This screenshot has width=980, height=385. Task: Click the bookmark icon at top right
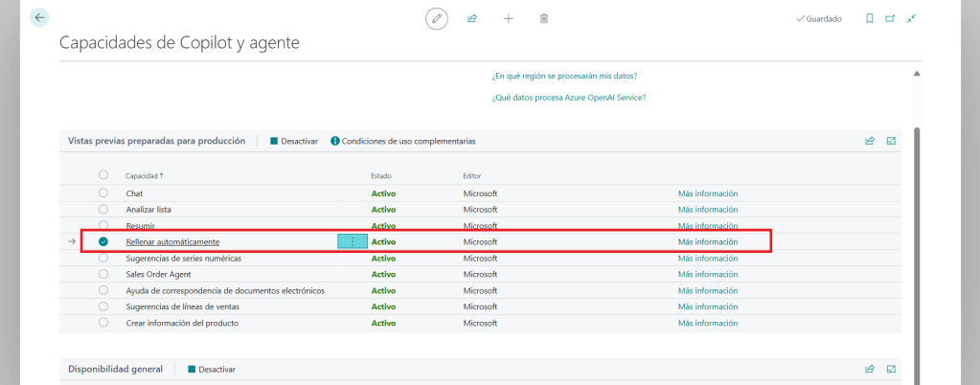tap(869, 18)
